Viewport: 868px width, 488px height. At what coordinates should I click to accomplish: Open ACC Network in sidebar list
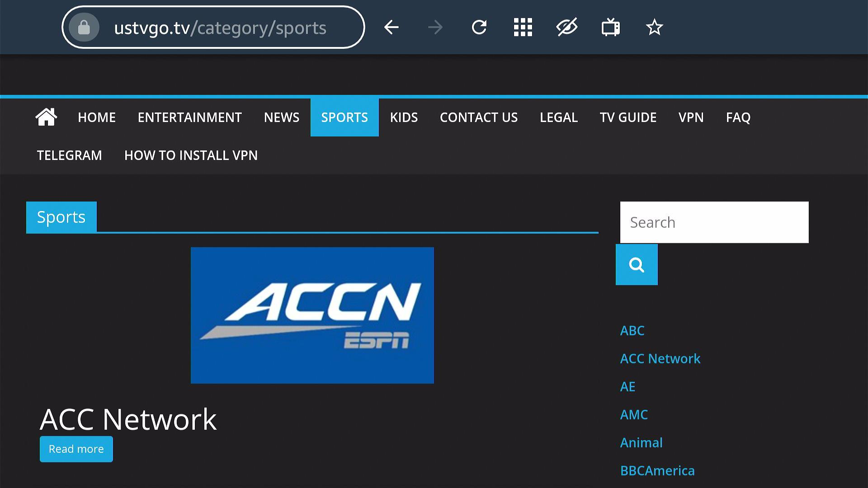point(660,359)
